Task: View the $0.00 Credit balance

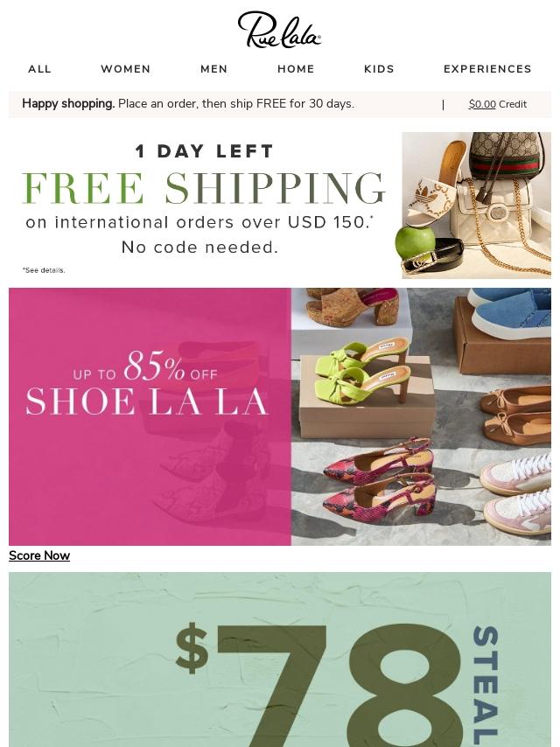Action: pos(498,104)
